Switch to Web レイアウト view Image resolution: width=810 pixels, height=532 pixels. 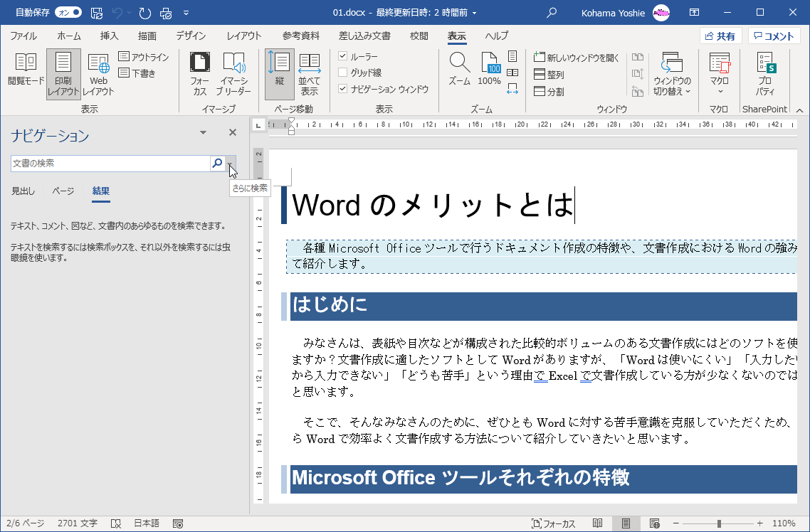98,73
